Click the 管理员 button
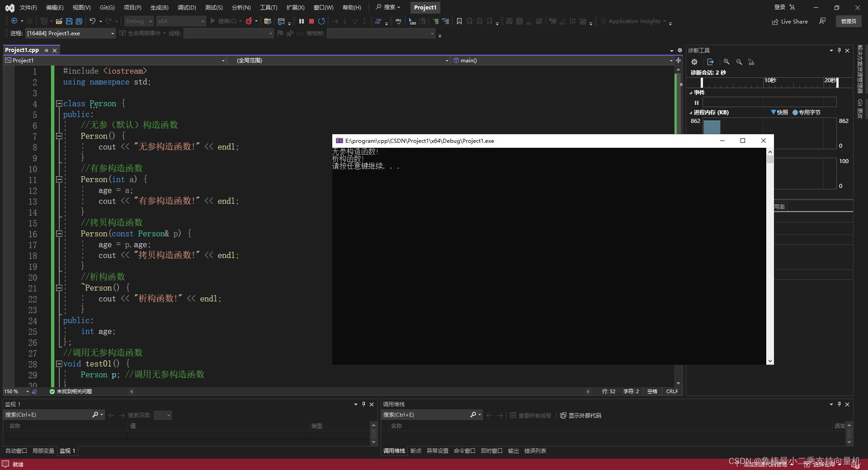 click(849, 21)
